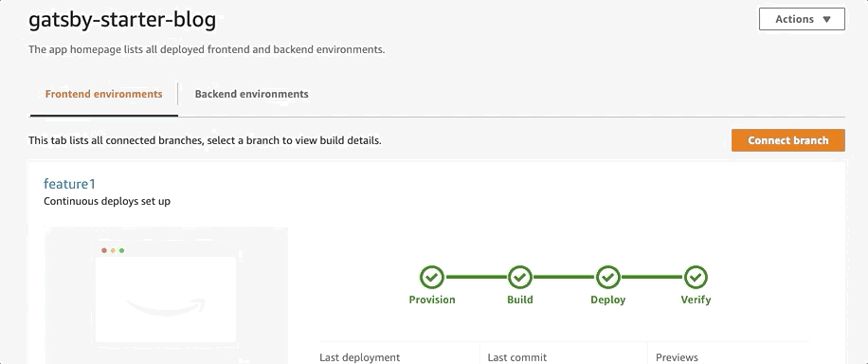Click the Verify stage label
Image resolution: width=868 pixels, height=364 pixels.
(696, 300)
